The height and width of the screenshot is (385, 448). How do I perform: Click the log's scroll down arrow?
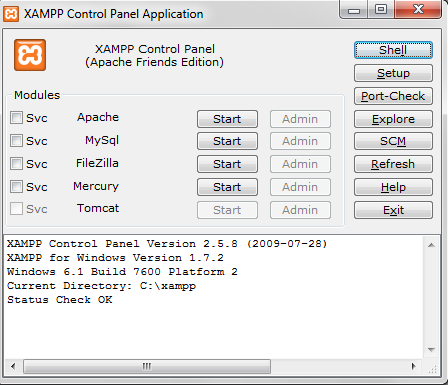tap(431, 350)
